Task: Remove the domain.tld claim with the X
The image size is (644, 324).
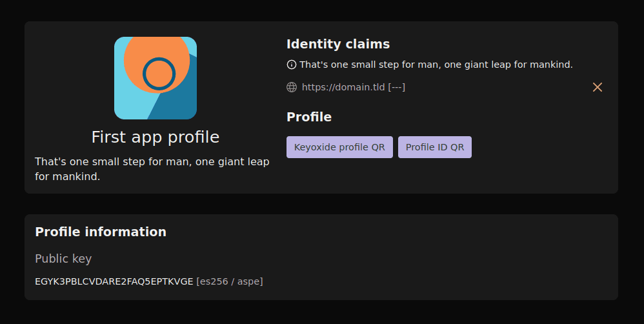Action: click(598, 87)
